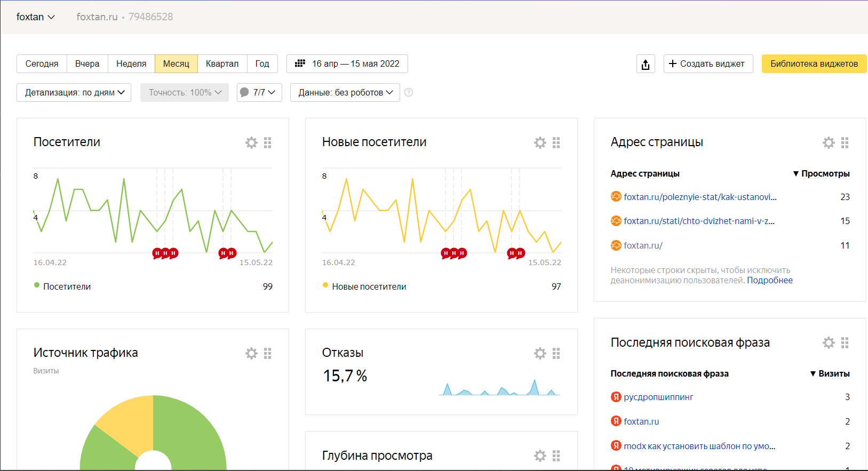Click the first red annotation marker on Посетители chart
The image size is (868, 471).
[x=157, y=253]
